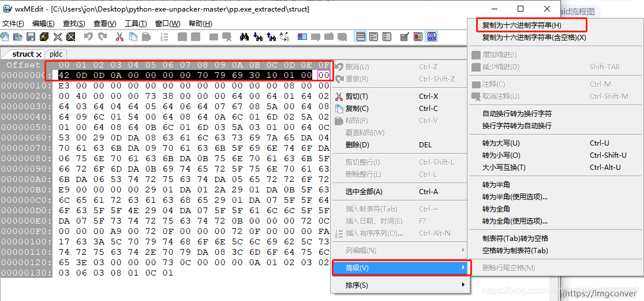Choose 复制为十六进制字符串(H) in submenu
The width and height of the screenshot is (644, 301).
coord(522,25)
